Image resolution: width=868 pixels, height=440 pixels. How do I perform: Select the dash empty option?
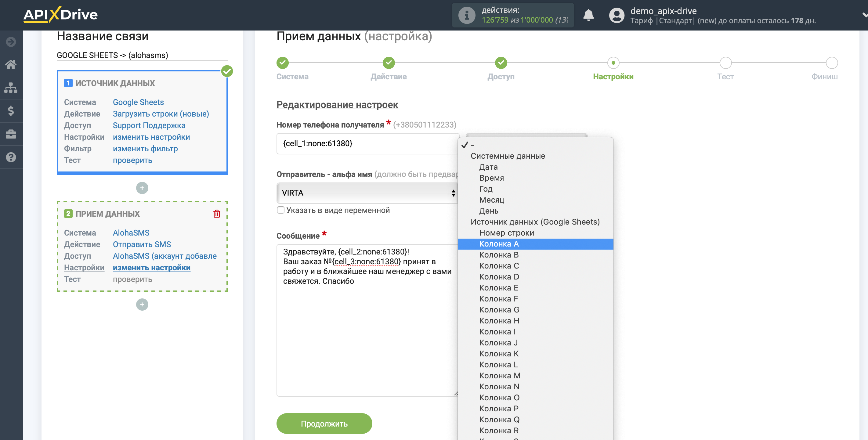[x=535, y=145]
